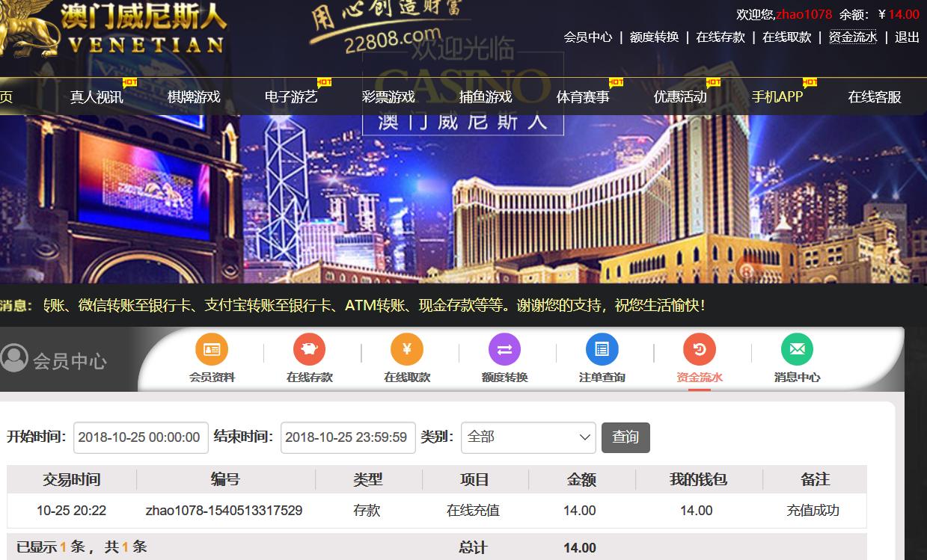
Task: Open 棋牌游戏 in main navigation
Action: coord(194,96)
